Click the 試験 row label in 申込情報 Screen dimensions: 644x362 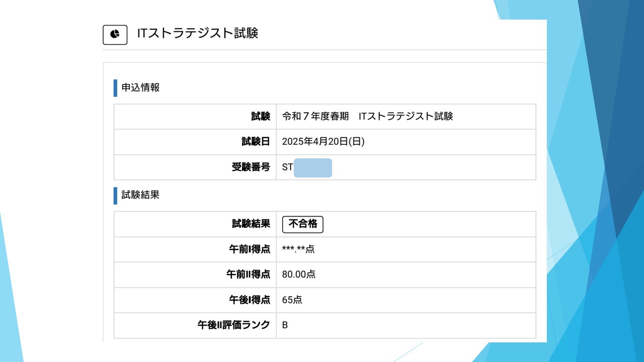point(261,117)
